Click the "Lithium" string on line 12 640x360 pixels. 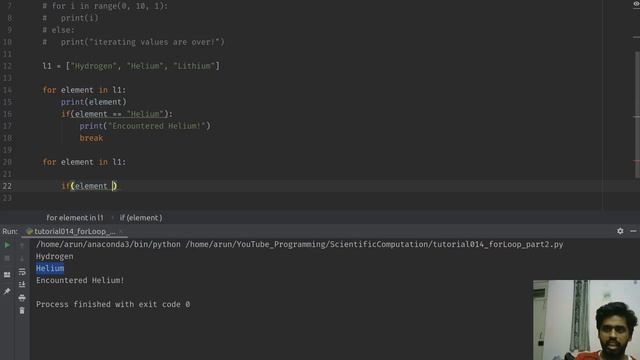[194, 66]
